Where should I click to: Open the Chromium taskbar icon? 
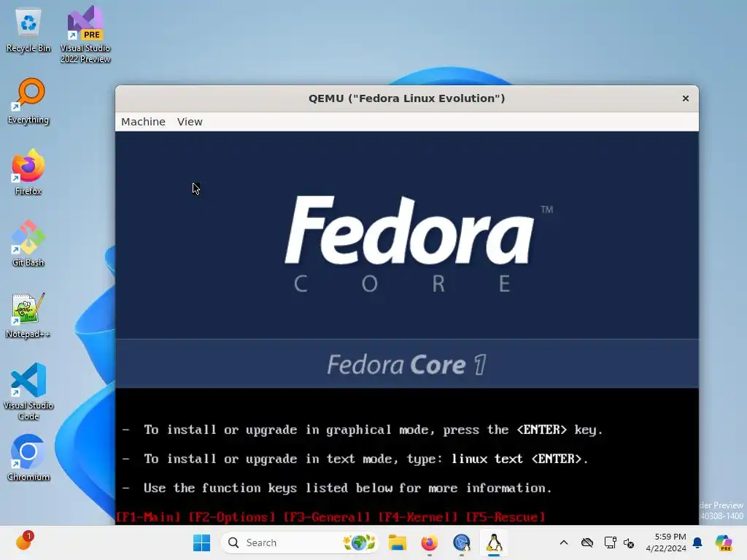point(462,542)
